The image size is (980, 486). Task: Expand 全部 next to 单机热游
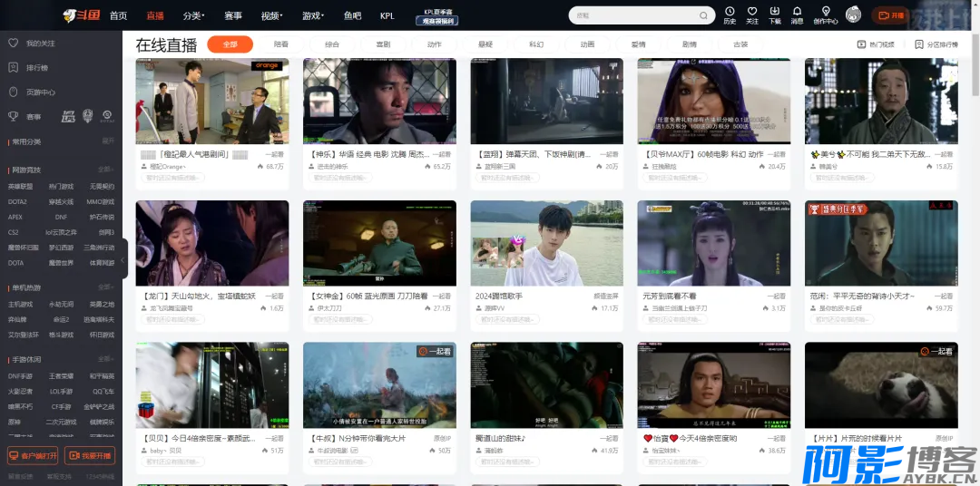click(x=105, y=287)
